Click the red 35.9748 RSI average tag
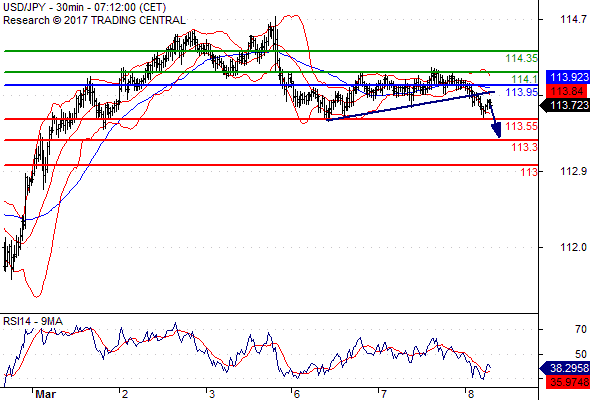 click(568, 382)
